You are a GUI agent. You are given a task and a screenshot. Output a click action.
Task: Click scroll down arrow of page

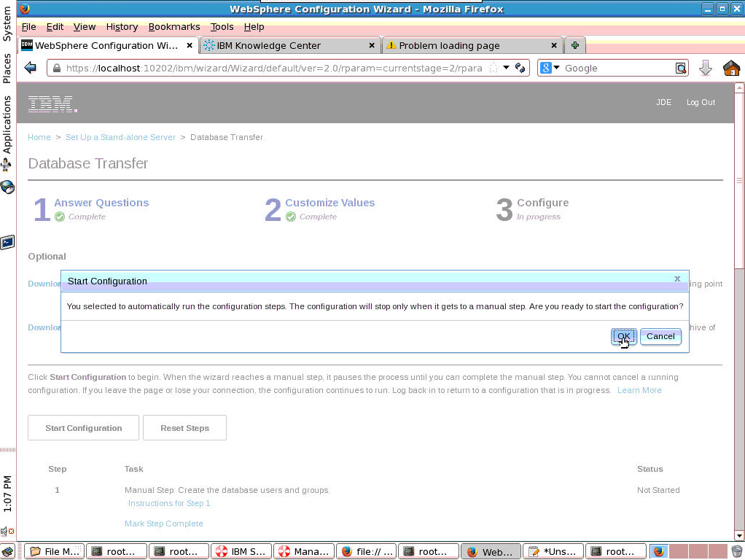click(x=739, y=536)
